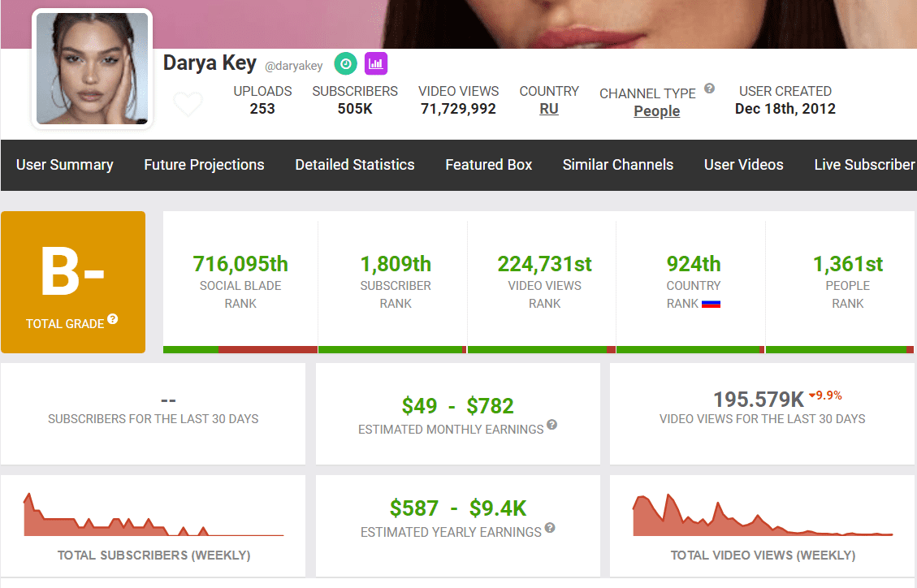Click the $587 - $9.4K yearly earnings
The height and width of the screenshot is (588, 917).
coord(458,508)
